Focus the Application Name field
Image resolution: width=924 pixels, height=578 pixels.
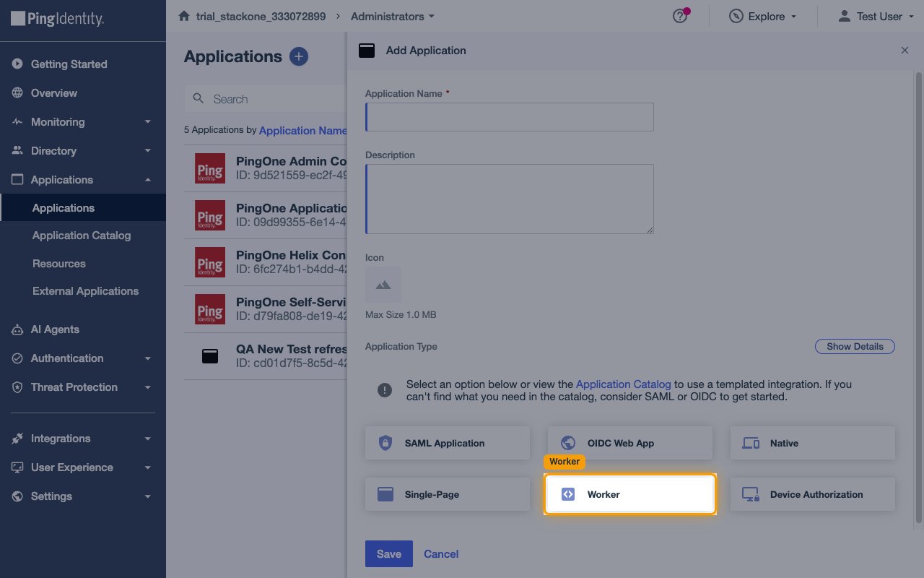click(x=510, y=117)
